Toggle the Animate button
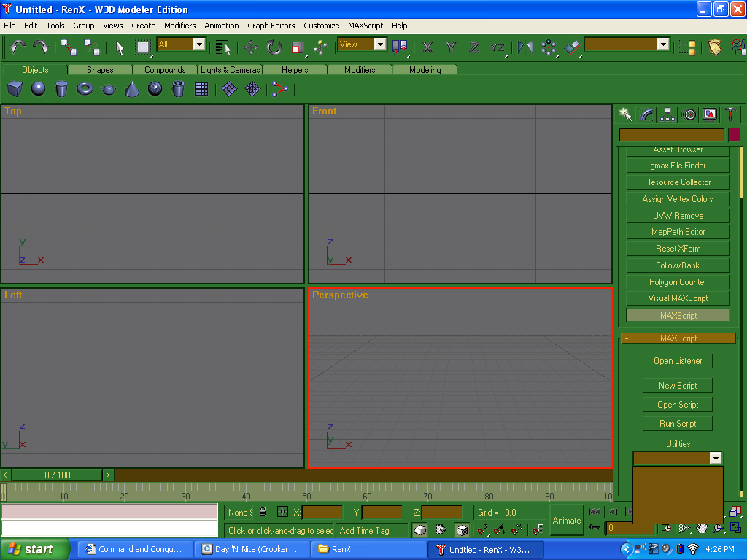 [567, 520]
